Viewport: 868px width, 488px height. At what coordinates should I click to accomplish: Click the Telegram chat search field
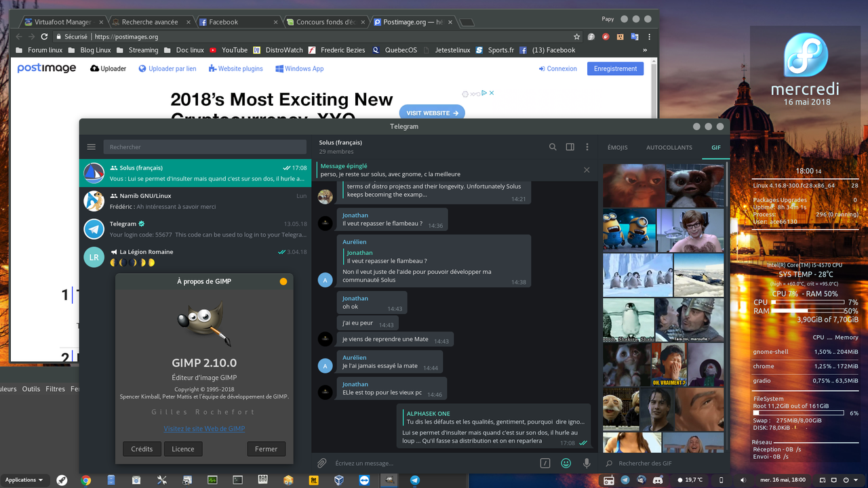(x=205, y=147)
